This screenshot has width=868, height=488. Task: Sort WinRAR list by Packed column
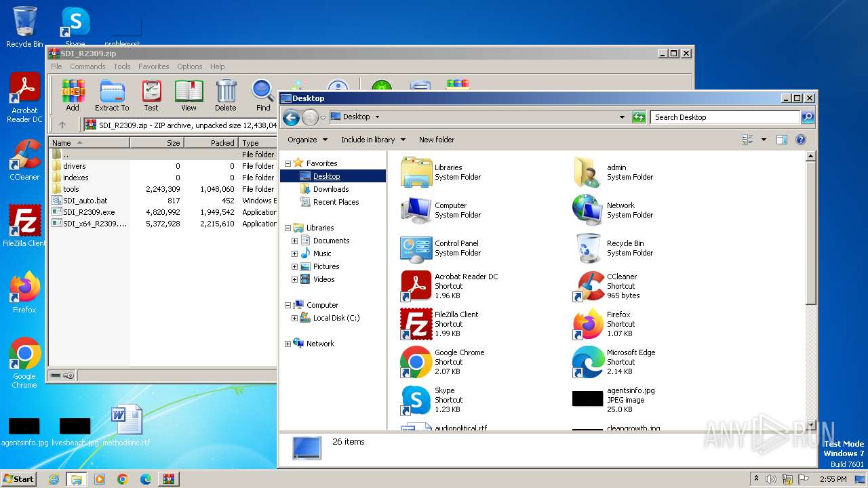pyautogui.click(x=211, y=143)
